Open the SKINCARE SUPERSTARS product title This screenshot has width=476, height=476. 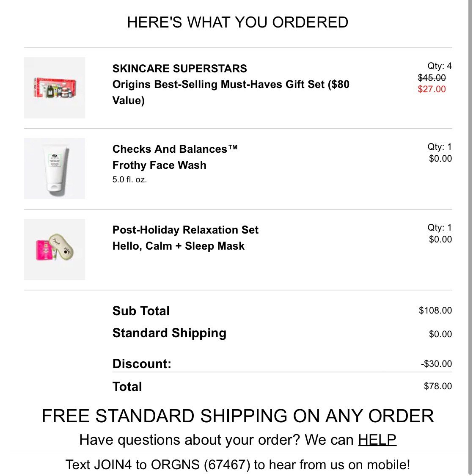(180, 69)
